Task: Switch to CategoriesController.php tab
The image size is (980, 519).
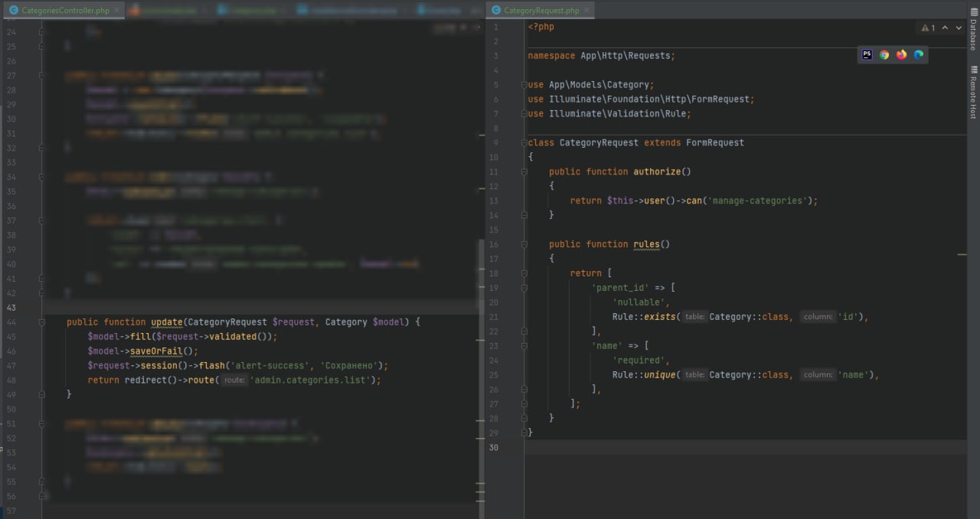Action: tap(64, 11)
